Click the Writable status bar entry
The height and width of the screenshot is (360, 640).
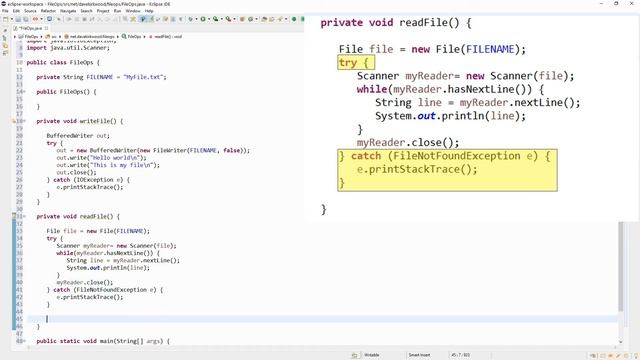pyautogui.click(x=371, y=355)
